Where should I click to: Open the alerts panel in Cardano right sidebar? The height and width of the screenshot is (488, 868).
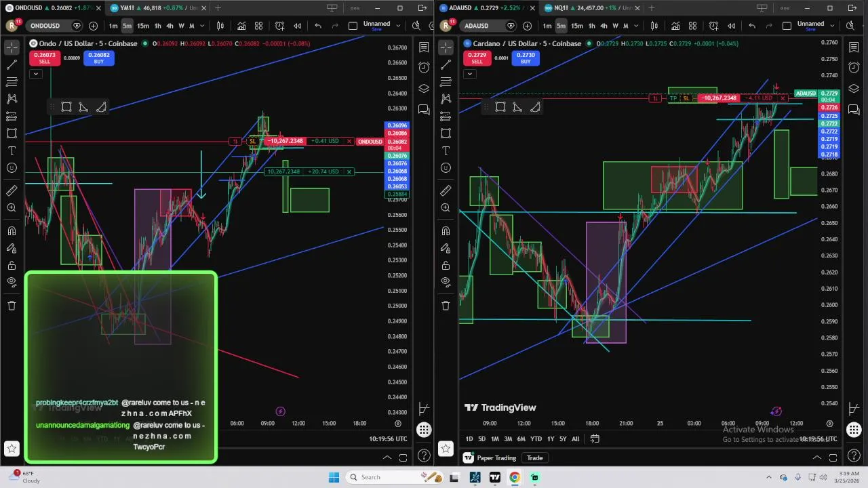pyautogui.click(x=854, y=68)
